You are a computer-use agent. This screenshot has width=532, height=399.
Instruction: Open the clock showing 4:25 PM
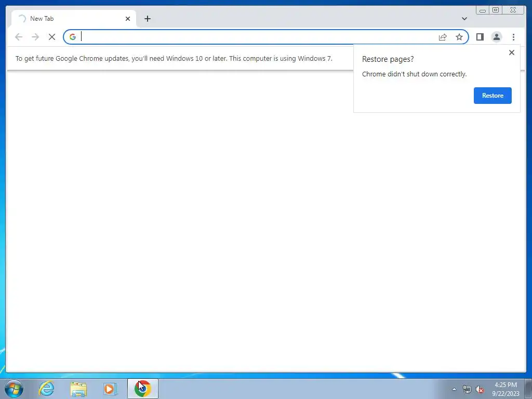(x=506, y=389)
